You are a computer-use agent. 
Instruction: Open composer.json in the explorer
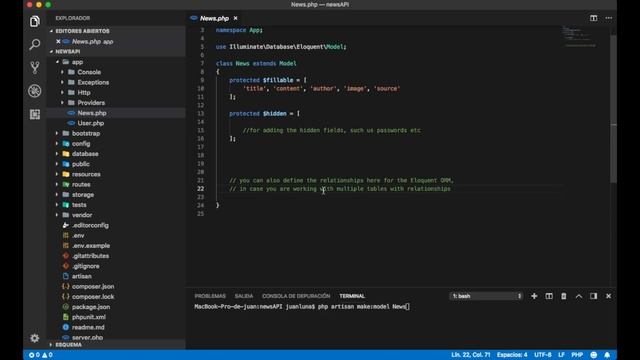[93, 287]
